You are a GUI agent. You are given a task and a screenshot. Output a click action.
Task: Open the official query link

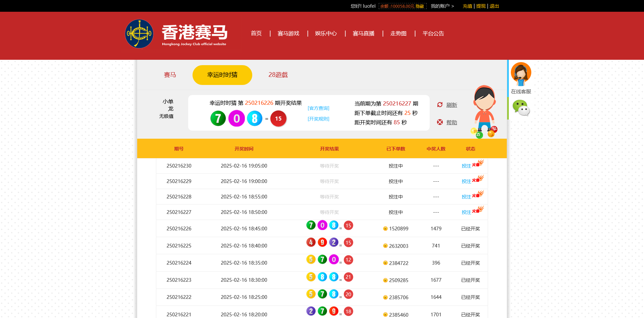(318, 108)
